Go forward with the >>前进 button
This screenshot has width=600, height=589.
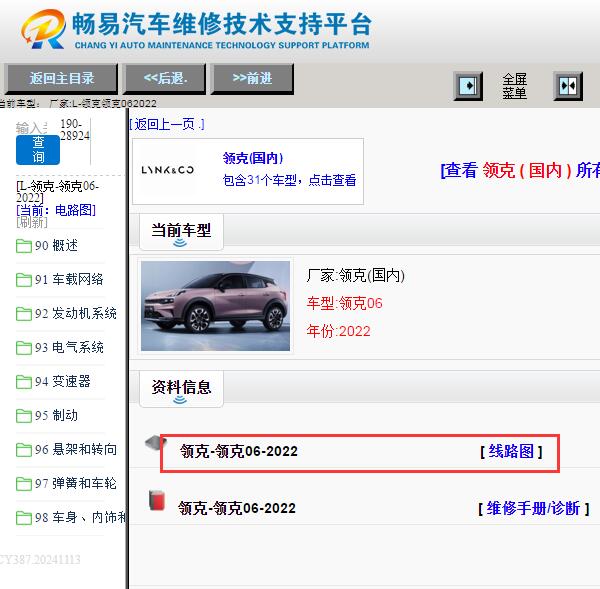[x=252, y=79]
